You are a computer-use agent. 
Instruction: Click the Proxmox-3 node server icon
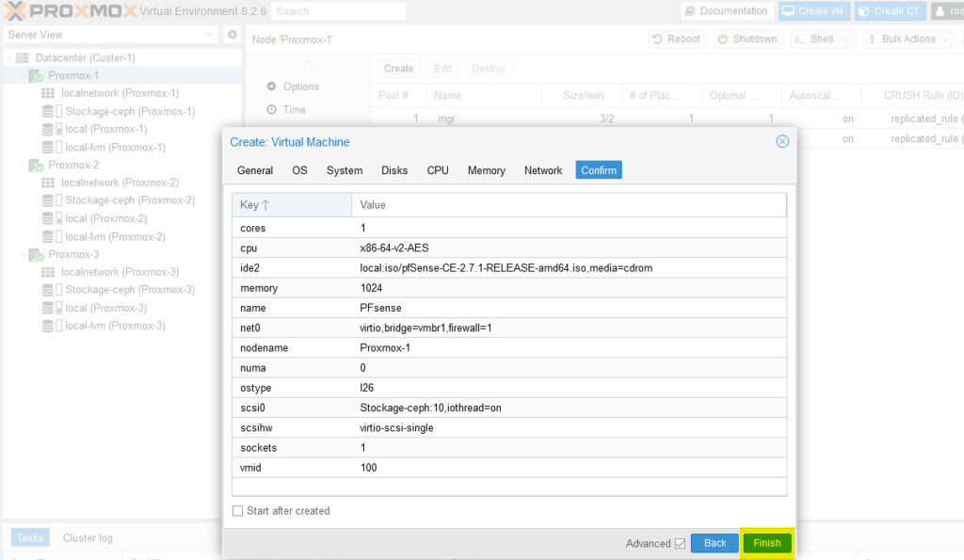coord(37,254)
